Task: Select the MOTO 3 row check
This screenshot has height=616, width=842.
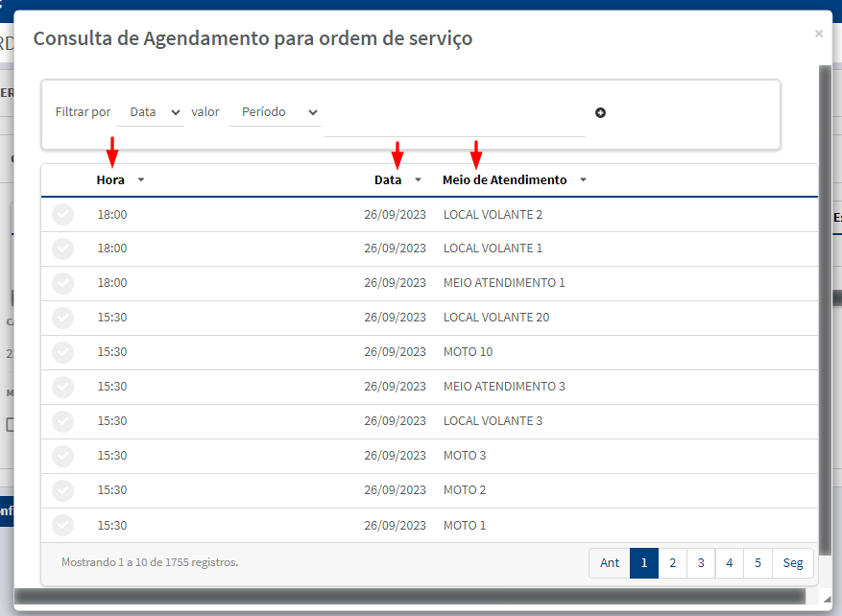Action: tap(62, 456)
